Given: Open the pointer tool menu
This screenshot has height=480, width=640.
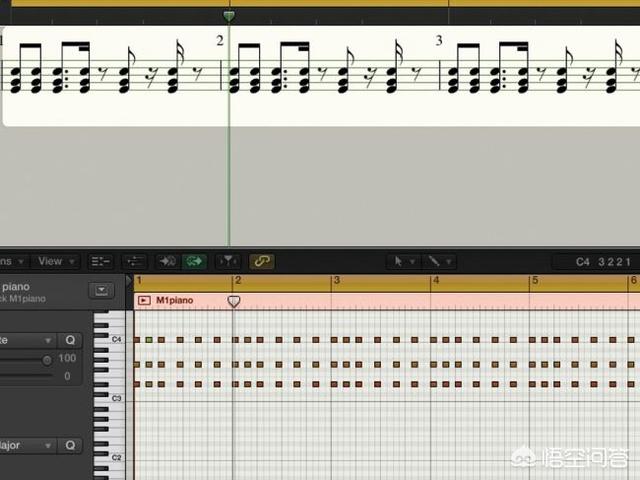Looking at the screenshot, I should [x=403, y=261].
